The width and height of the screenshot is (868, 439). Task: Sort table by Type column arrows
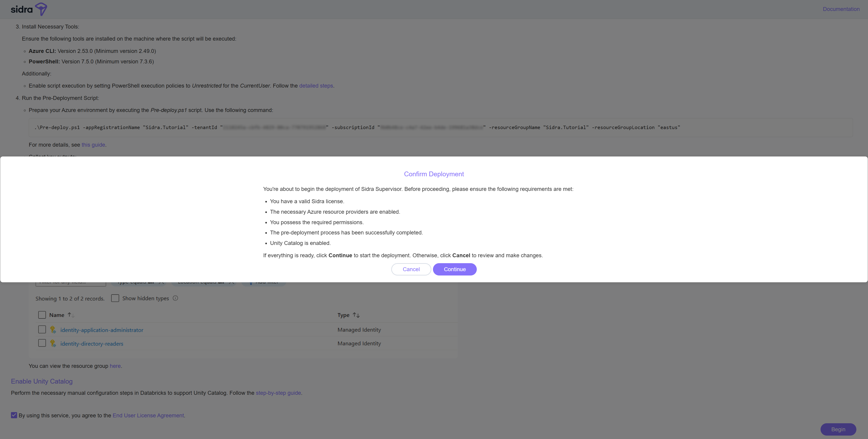click(356, 315)
